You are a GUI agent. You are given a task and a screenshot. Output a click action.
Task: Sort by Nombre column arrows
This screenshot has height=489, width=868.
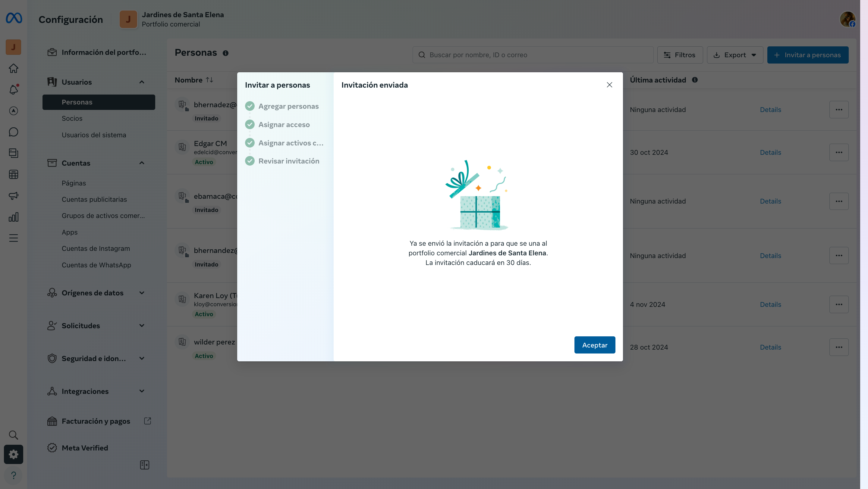pos(209,80)
